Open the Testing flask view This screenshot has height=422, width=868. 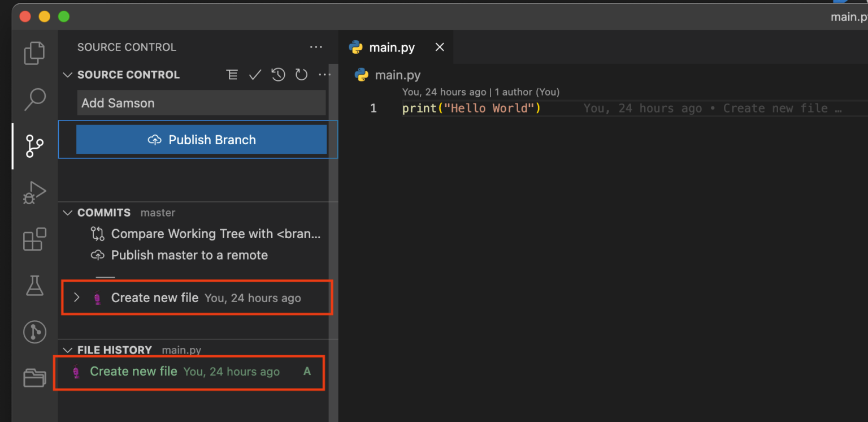point(34,286)
